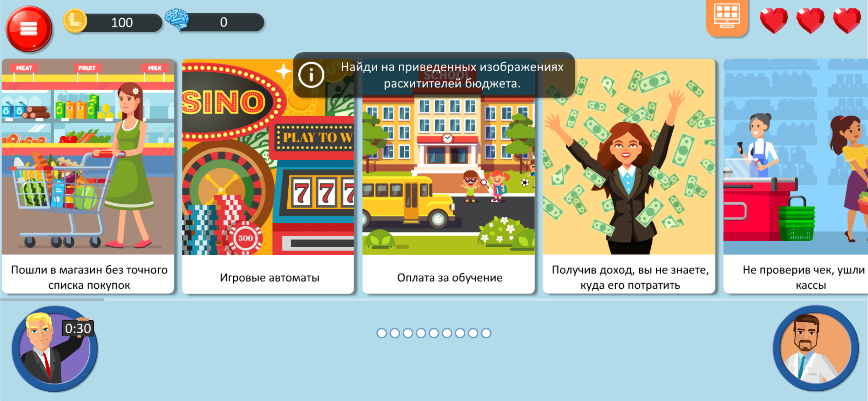This screenshot has height=401, width=868.
Task: Pick the woman with falling money card
Action: [x=629, y=176]
